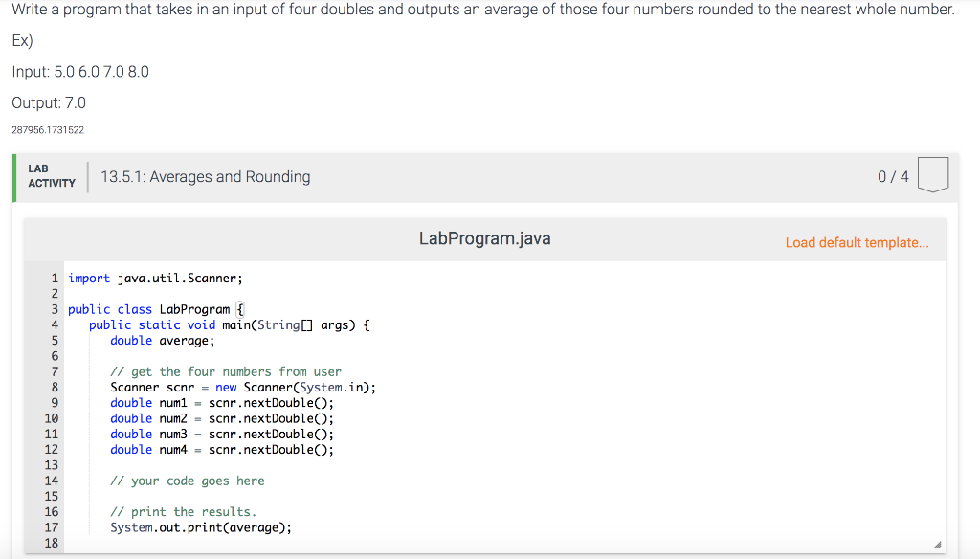Click the public class LabProgram line

156,309
